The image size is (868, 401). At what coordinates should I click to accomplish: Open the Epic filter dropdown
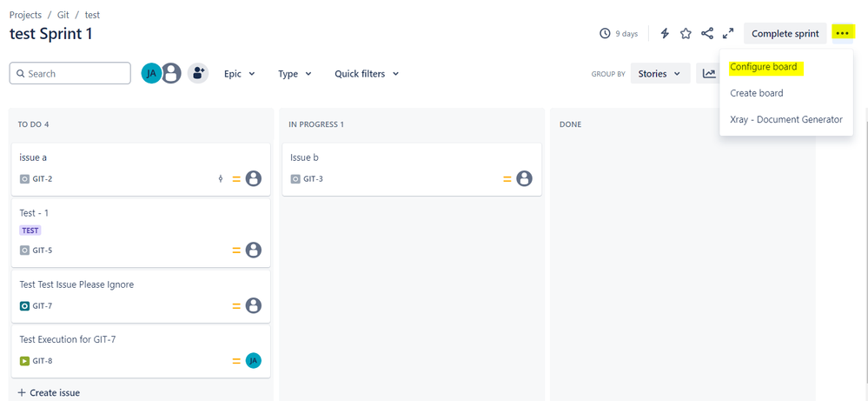(239, 74)
